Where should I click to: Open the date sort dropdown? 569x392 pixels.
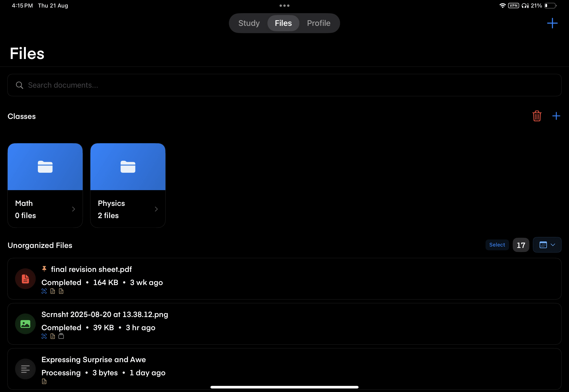547,245
